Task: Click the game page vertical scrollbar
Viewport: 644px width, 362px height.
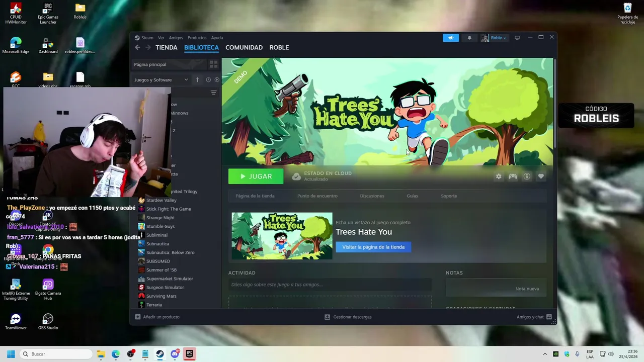Action: [555, 103]
